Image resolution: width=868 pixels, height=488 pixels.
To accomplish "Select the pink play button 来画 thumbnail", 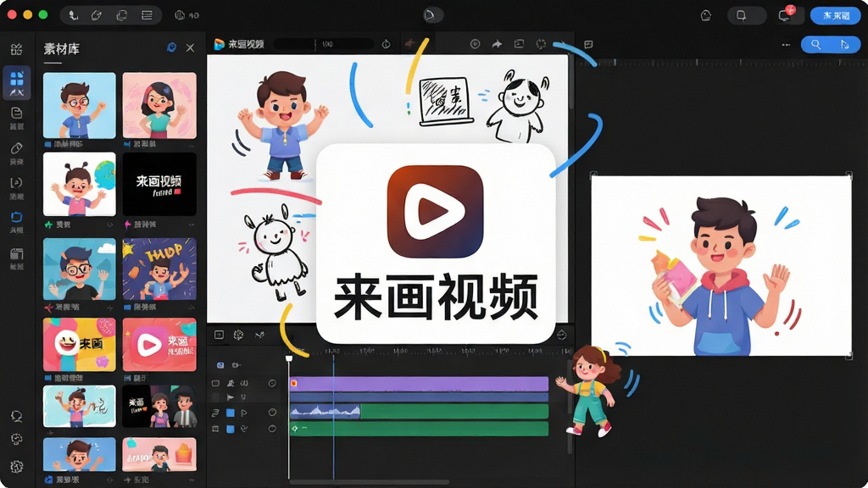I will pyautogui.click(x=159, y=344).
